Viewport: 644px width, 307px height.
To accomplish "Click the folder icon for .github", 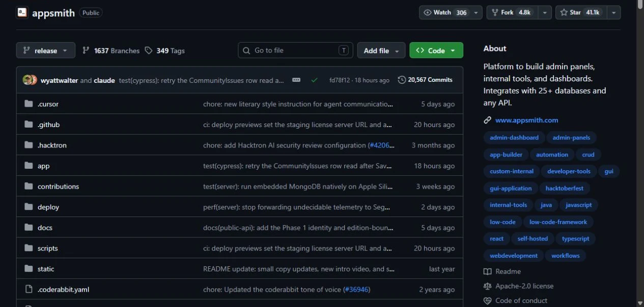I will click(x=29, y=125).
